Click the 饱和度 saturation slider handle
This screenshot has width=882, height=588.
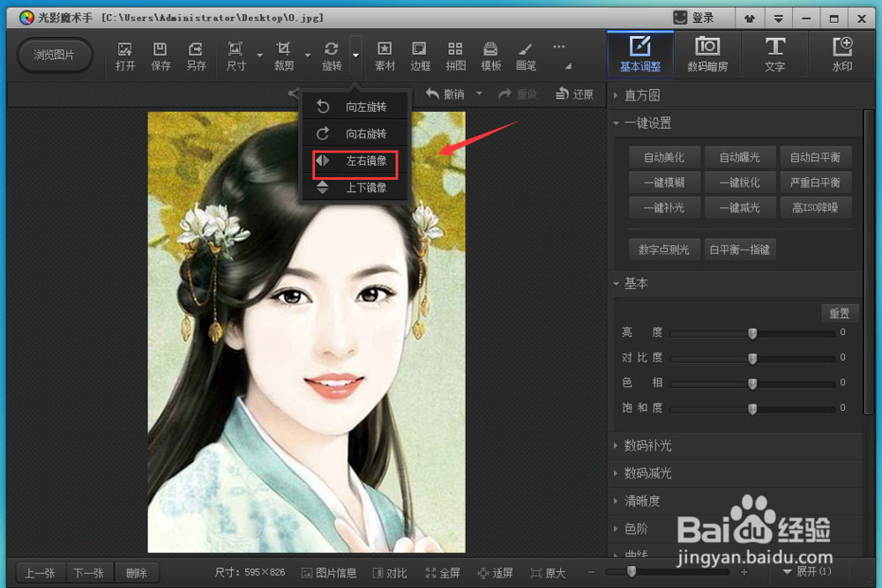[752, 409]
